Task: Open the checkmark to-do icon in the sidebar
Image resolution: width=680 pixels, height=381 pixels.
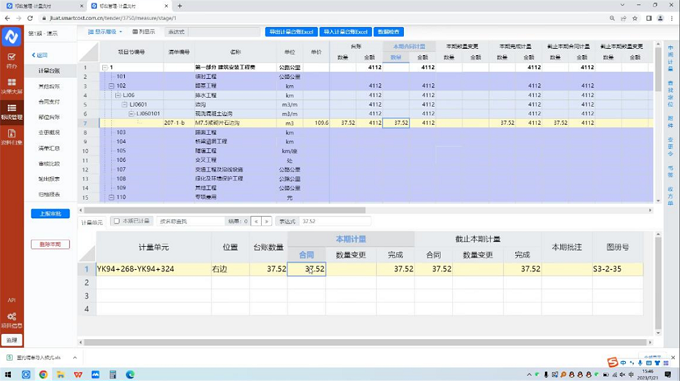Action: click(12, 60)
